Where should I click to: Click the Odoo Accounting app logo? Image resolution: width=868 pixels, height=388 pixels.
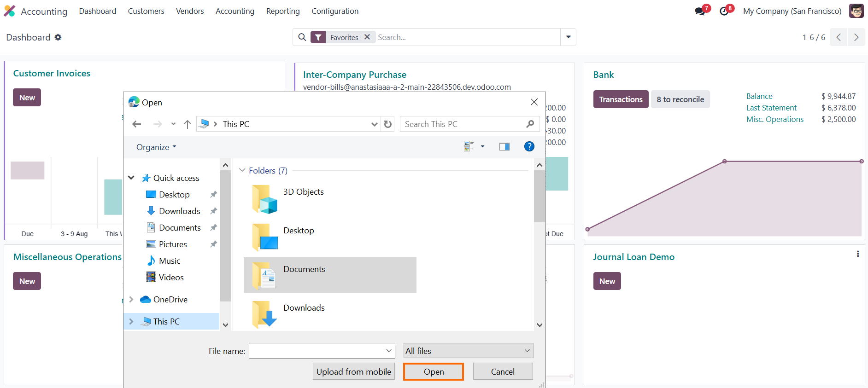(x=9, y=11)
